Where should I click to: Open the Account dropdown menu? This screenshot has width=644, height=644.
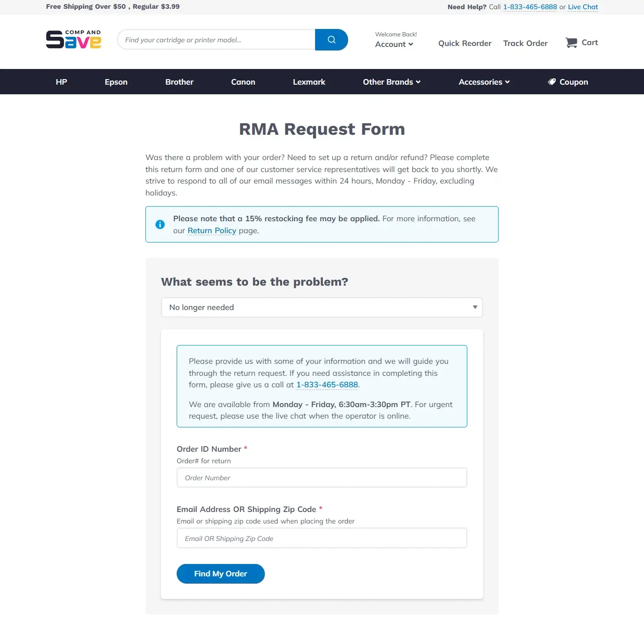tap(394, 44)
